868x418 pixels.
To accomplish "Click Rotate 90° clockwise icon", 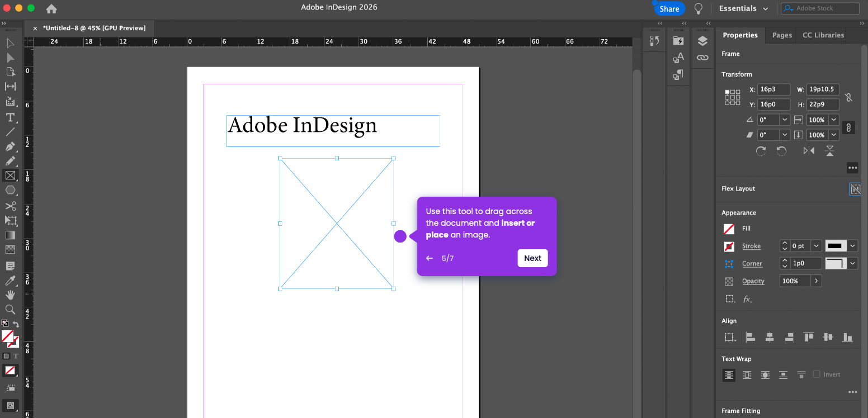I will [761, 151].
